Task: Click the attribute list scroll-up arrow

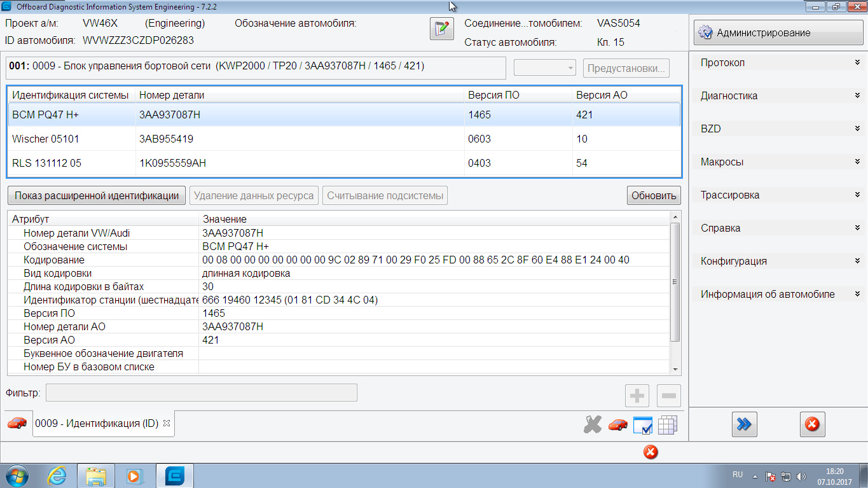Action: pos(675,218)
